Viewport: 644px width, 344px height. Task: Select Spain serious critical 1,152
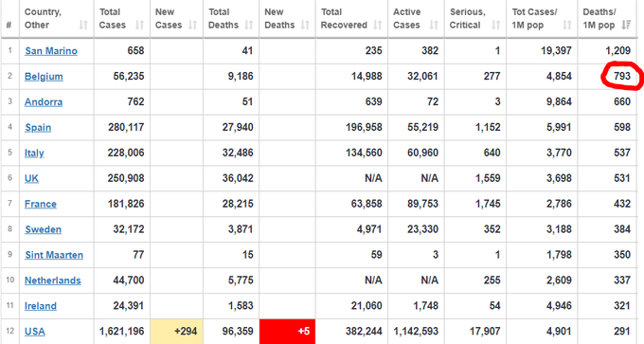488,127
